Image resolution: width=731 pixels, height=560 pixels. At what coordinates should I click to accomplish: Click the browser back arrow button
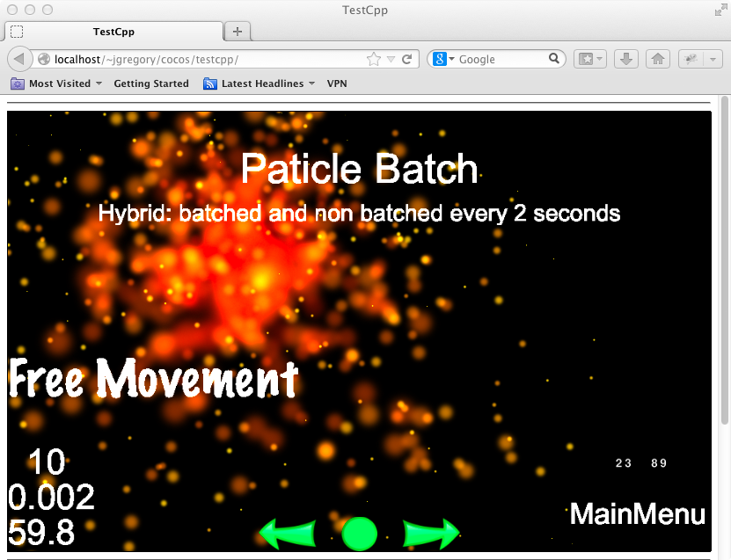18,59
